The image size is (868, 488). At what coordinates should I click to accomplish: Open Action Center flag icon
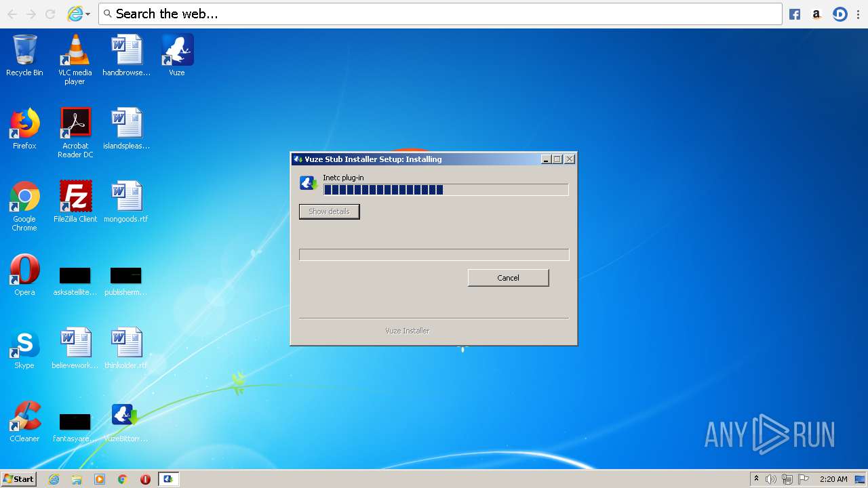point(804,479)
